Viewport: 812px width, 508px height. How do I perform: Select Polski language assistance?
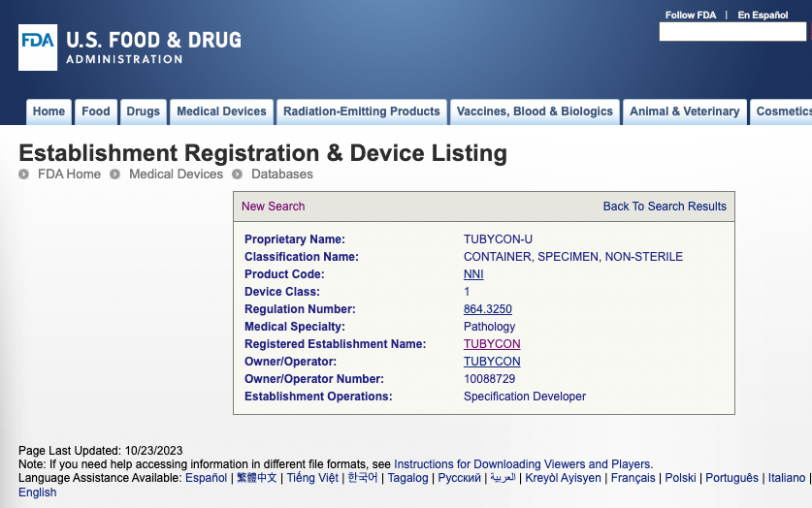coord(680,478)
